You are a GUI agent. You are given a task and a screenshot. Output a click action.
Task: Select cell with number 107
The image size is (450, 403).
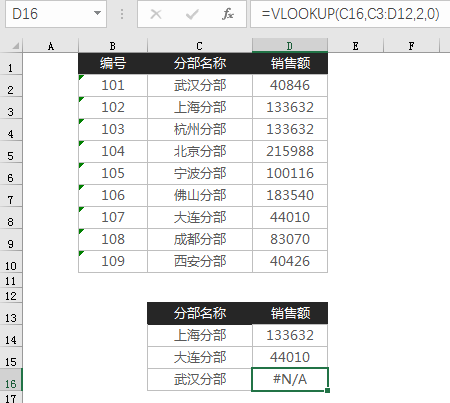(113, 217)
